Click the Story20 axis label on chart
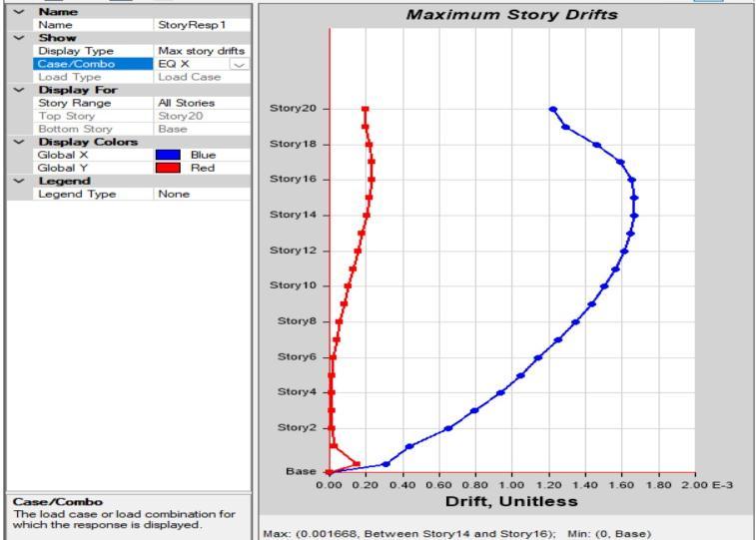The image size is (756, 540). click(x=294, y=109)
